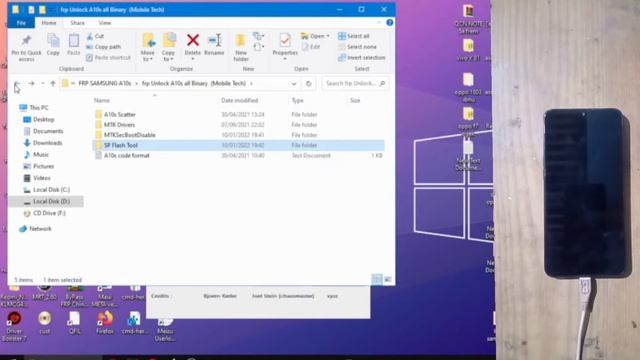
Task: Click the Forward navigation arrow
Action: click(31, 83)
